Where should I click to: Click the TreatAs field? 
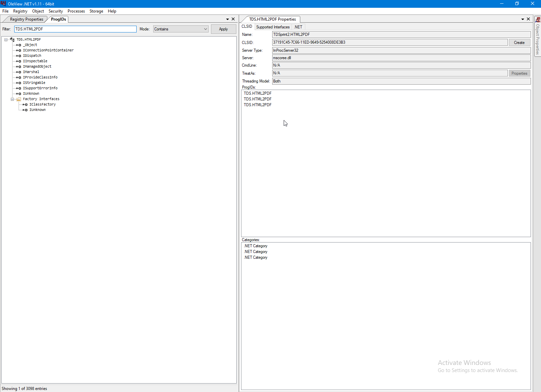pos(390,73)
